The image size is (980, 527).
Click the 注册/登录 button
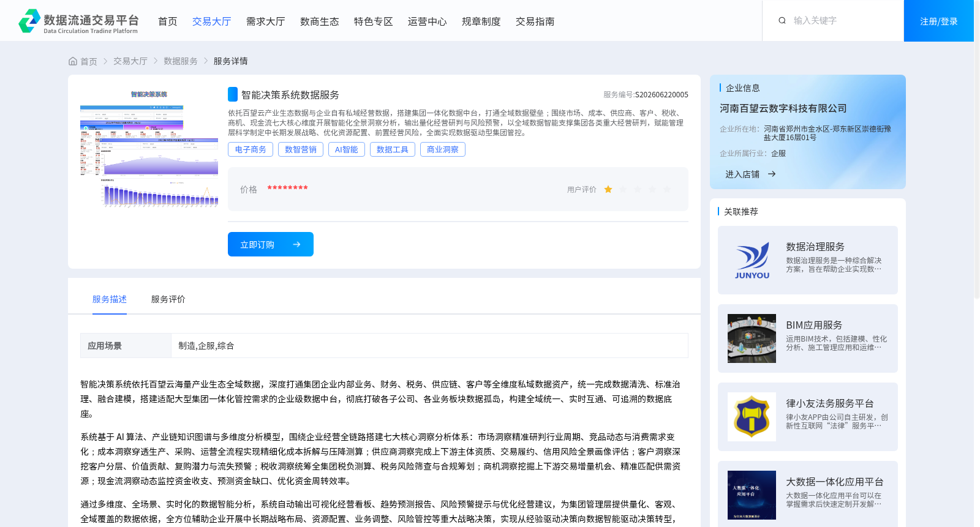[938, 21]
